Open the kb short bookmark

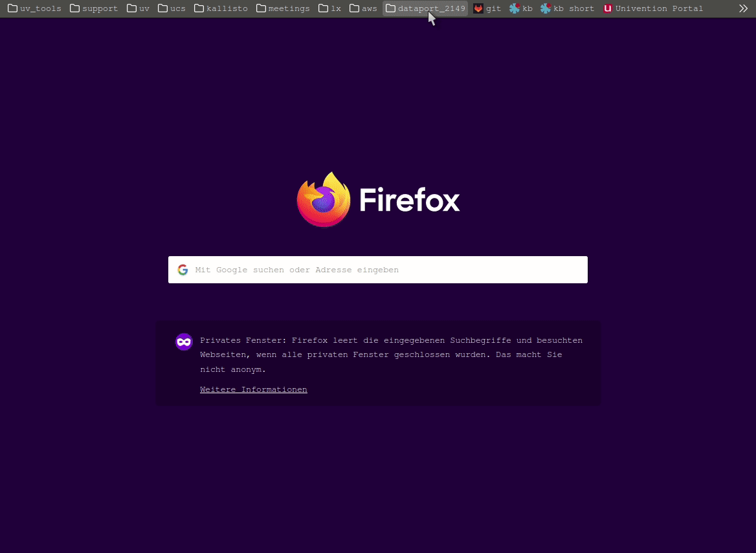[567, 8]
